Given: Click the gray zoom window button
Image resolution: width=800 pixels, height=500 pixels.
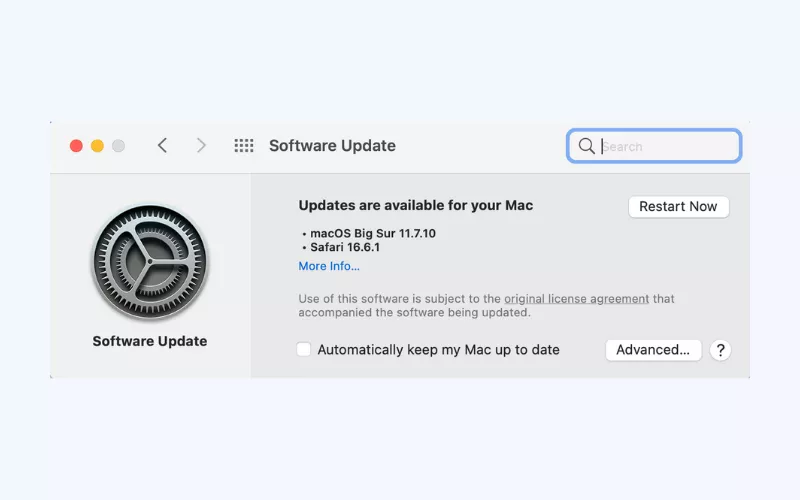Looking at the screenshot, I should (118, 146).
